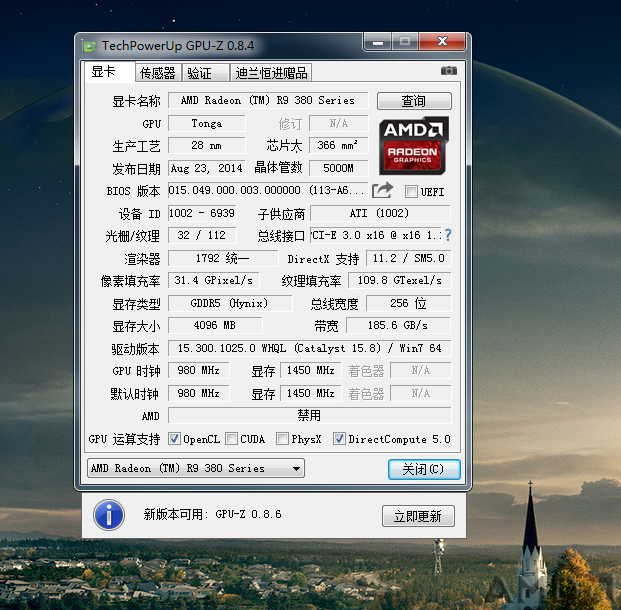Click the GDDR5 (Hynix) memory type
621x610 pixels.
point(230,303)
